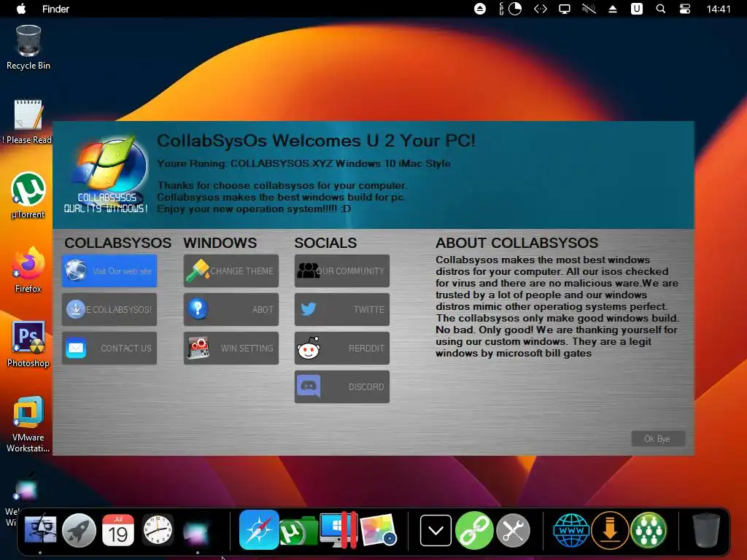Viewport: 747px width, 560px height.
Task: Click the SOCIALS column heading
Action: pyautogui.click(x=325, y=243)
